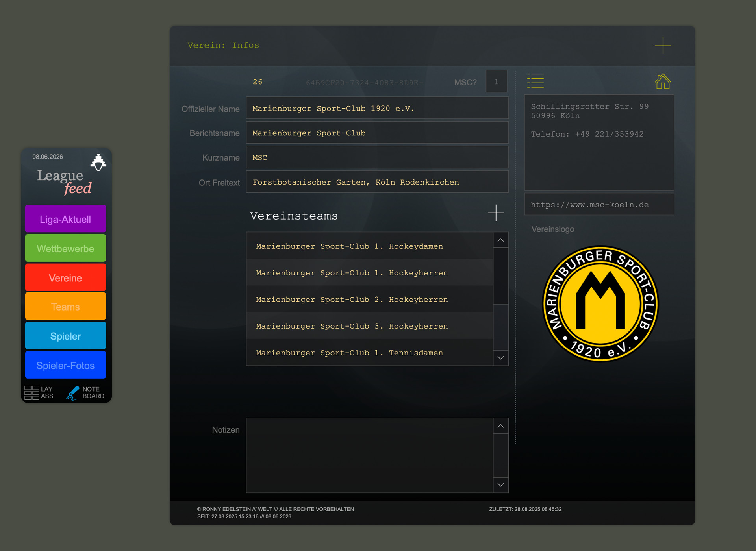This screenshot has height=551, width=756.
Task: Click the UUID text 64B9CF20-7324-4083-8D9E-
Action: coord(364,83)
